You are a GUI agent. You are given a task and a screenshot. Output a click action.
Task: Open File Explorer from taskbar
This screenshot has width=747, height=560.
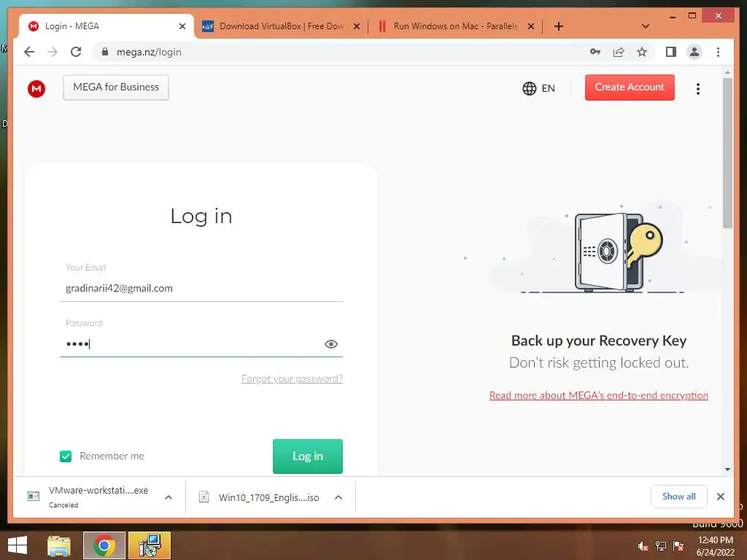click(x=59, y=545)
